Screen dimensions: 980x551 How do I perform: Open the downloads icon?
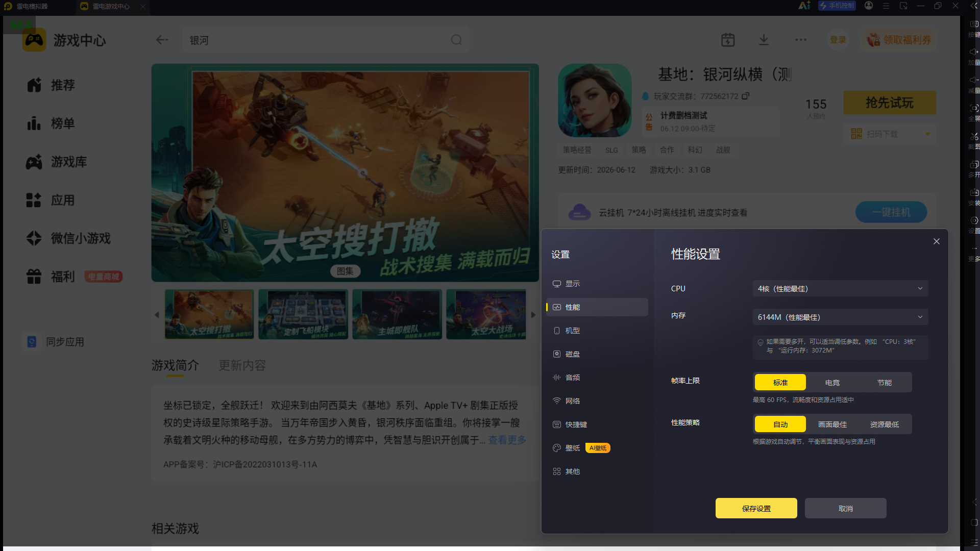tap(764, 40)
